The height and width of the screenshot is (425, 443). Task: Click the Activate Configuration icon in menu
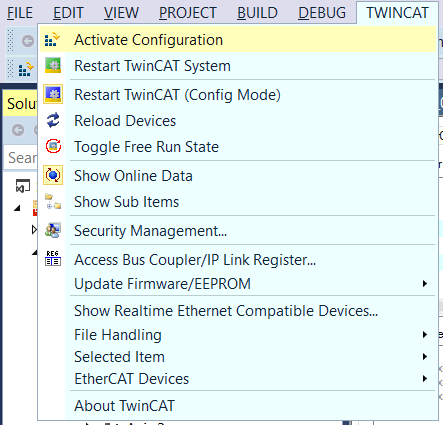coord(53,40)
